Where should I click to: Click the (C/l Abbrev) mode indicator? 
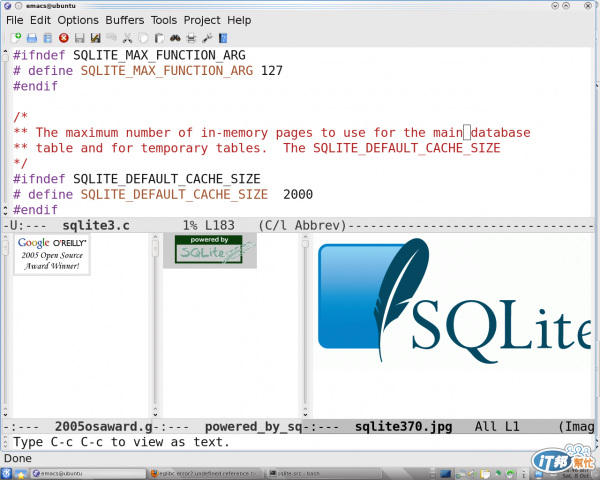pyautogui.click(x=302, y=225)
